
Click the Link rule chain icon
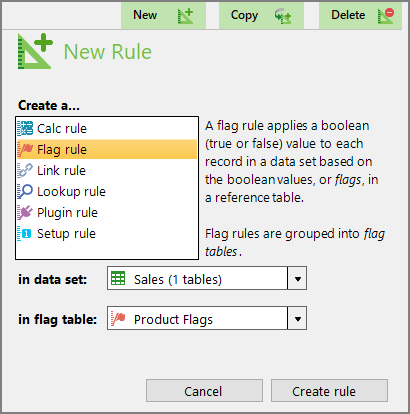click(25, 170)
